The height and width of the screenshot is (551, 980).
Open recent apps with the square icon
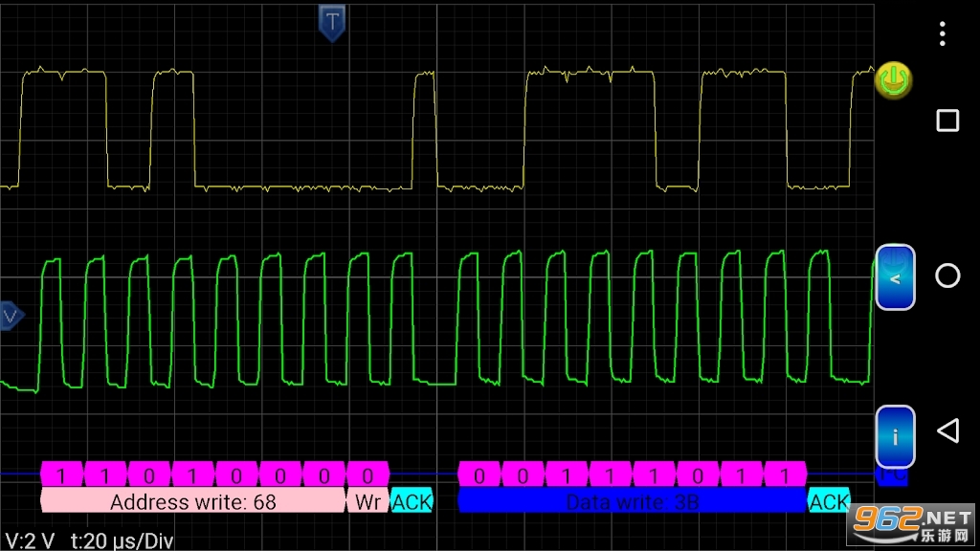click(947, 121)
